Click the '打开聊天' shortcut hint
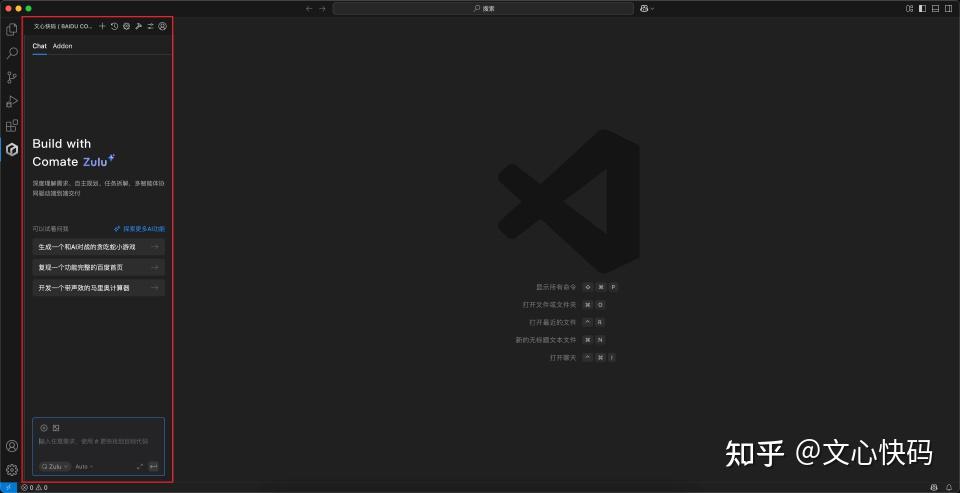Image resolution: width=960 pixels, height=493 pixels. click(563, 358)
